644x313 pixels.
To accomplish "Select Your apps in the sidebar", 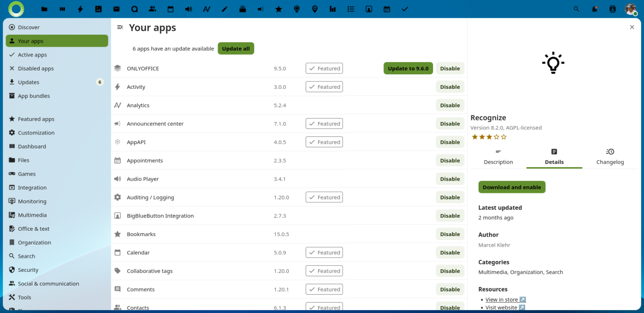I will click(57, 41).
